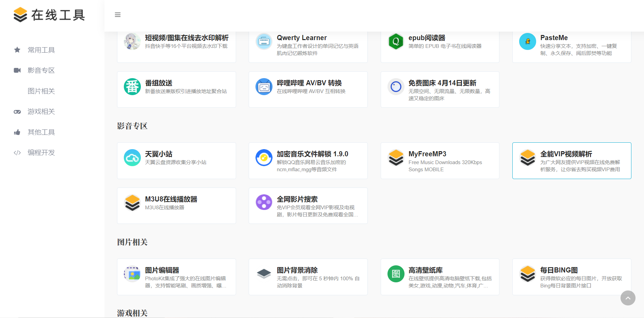The image size is (644, 318).
Task: Click the 高清壁纸库 green icon
Action: point(396,274)
